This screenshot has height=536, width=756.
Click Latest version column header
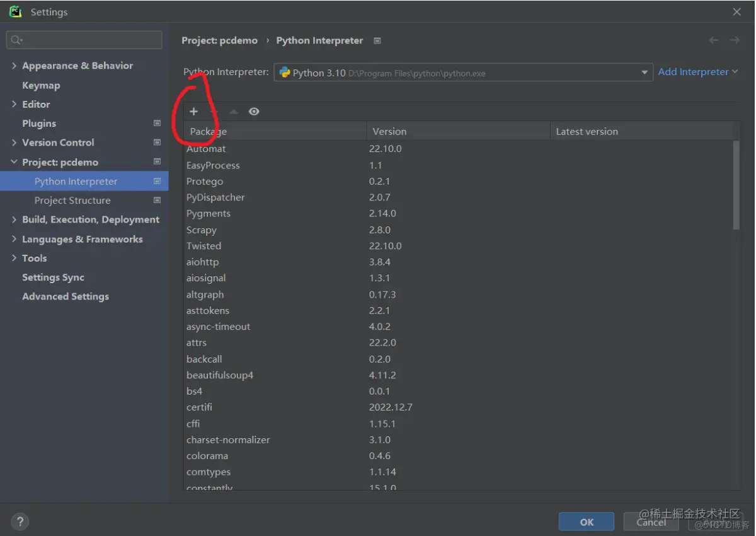coord(641,131)
